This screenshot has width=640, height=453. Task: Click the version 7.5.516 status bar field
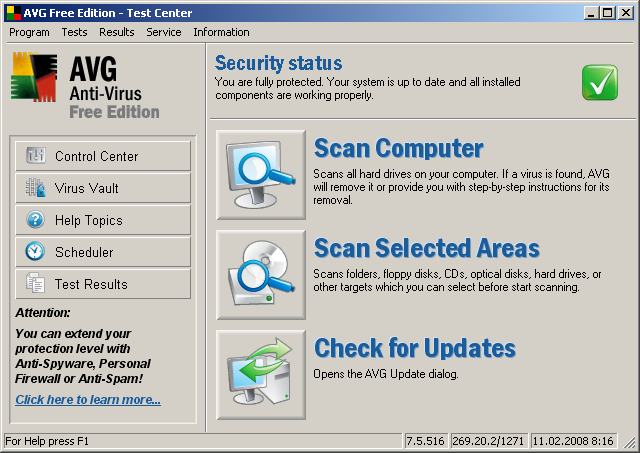click(425, 441)
